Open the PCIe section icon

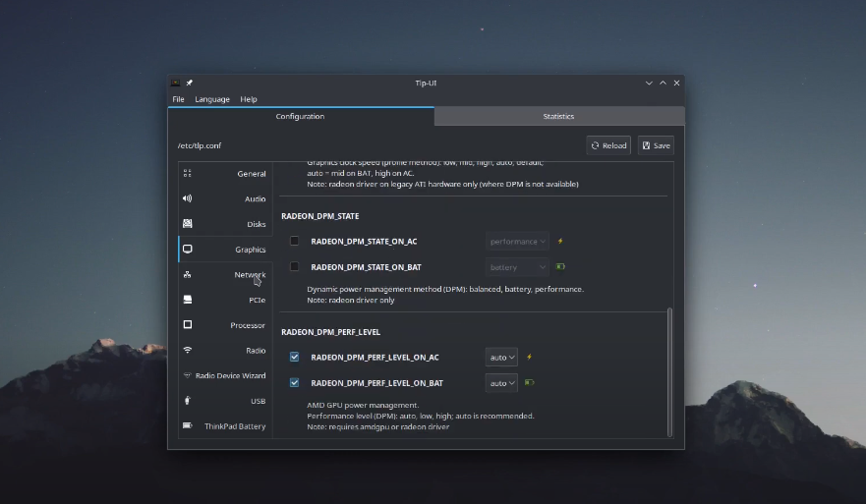pyautogui.click(x=187, y=300)
